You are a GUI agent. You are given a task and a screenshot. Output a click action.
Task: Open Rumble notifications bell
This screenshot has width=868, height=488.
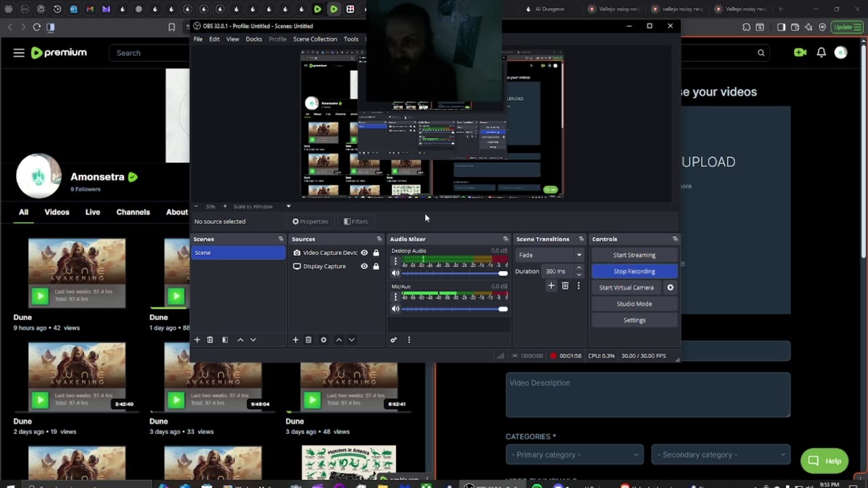[821, 53]
